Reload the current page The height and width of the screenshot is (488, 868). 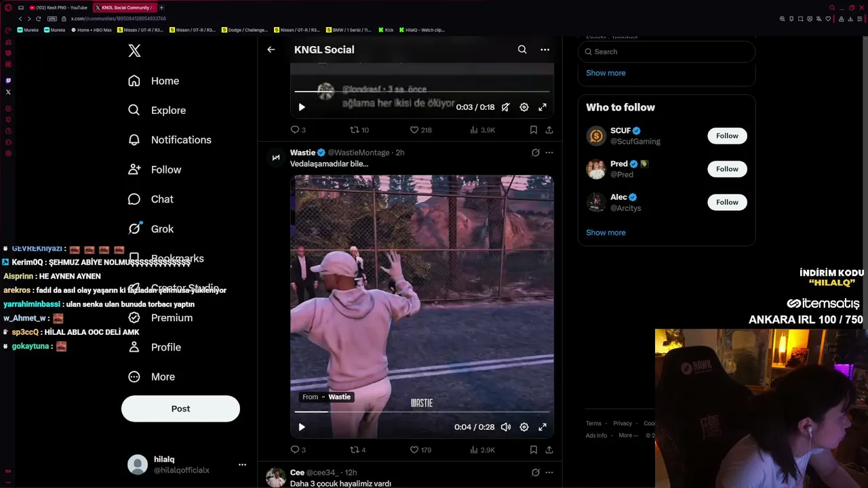(38, 19)
